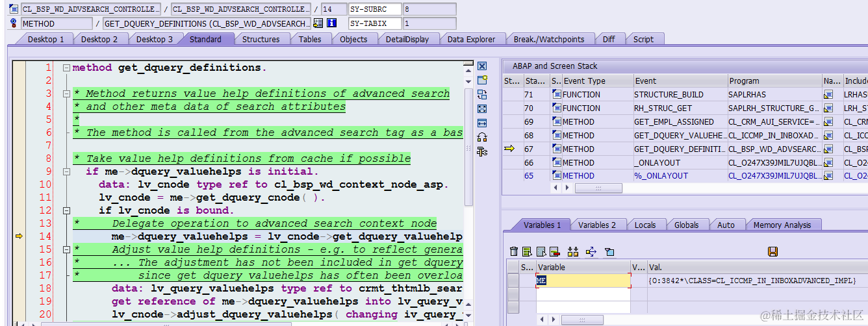Open the Tables tab
Viewport: 868px width, 326px height.
[x=310, y=39]
